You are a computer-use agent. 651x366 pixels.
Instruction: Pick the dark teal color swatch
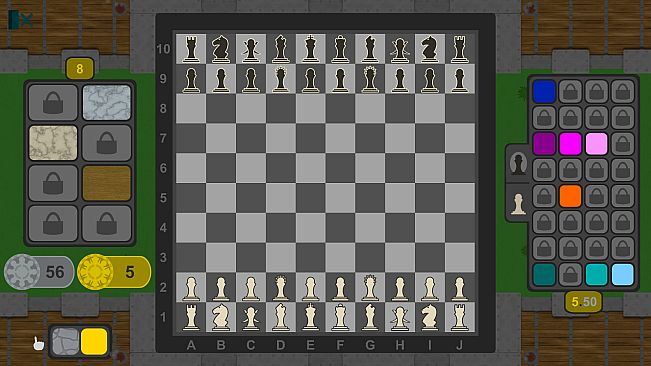544,274
